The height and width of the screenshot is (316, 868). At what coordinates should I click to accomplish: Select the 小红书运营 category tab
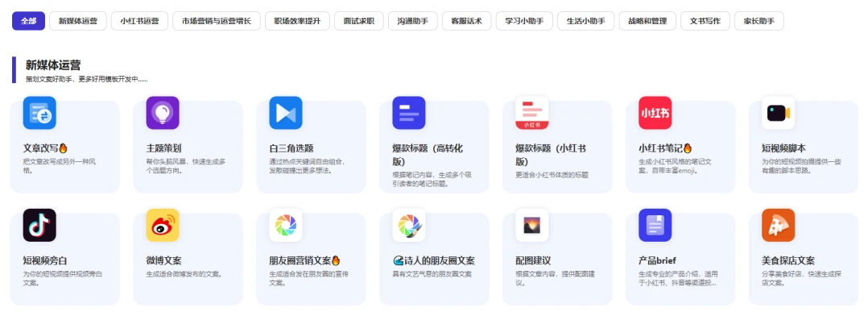(x=139, y=21)
